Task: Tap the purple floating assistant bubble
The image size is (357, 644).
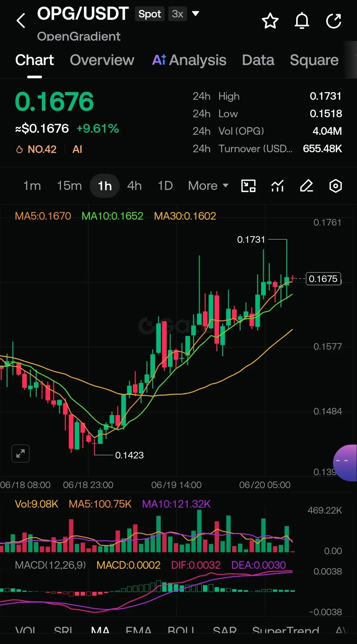Action: coord(345,463)
